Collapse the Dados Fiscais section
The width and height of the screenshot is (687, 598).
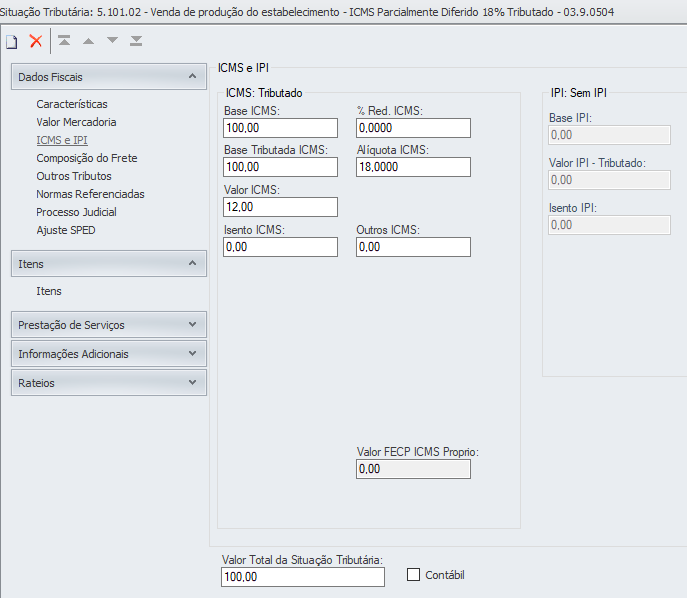pyautogui.click(x=109, y=77)
